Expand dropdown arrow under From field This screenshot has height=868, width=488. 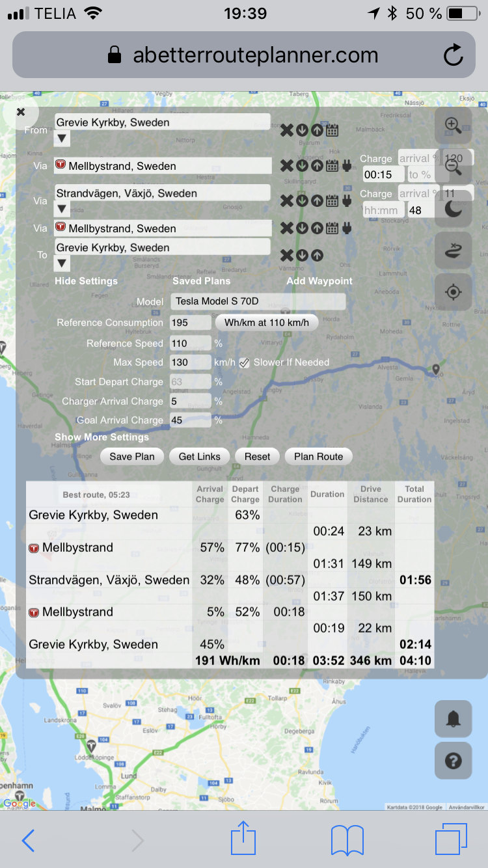tap(62, 138)
